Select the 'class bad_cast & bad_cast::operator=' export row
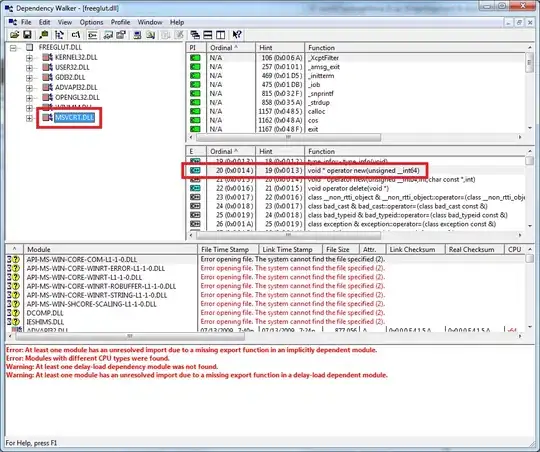 point(355,206)
